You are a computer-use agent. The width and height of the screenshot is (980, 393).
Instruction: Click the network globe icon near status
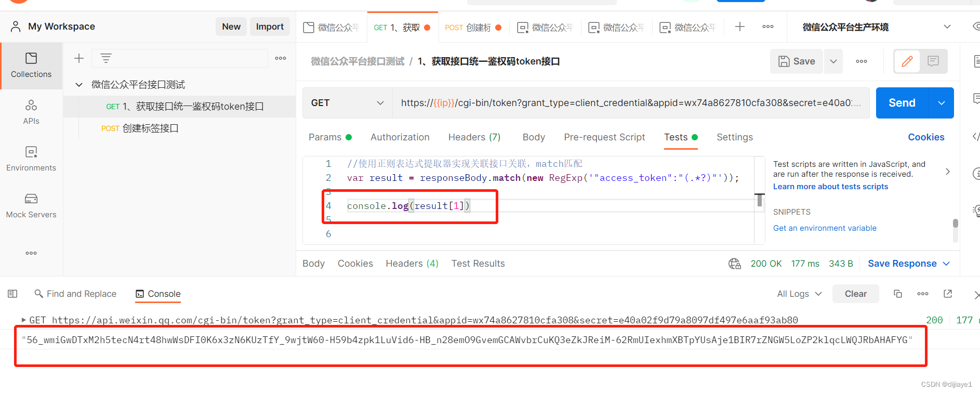[x=735, y=264]
